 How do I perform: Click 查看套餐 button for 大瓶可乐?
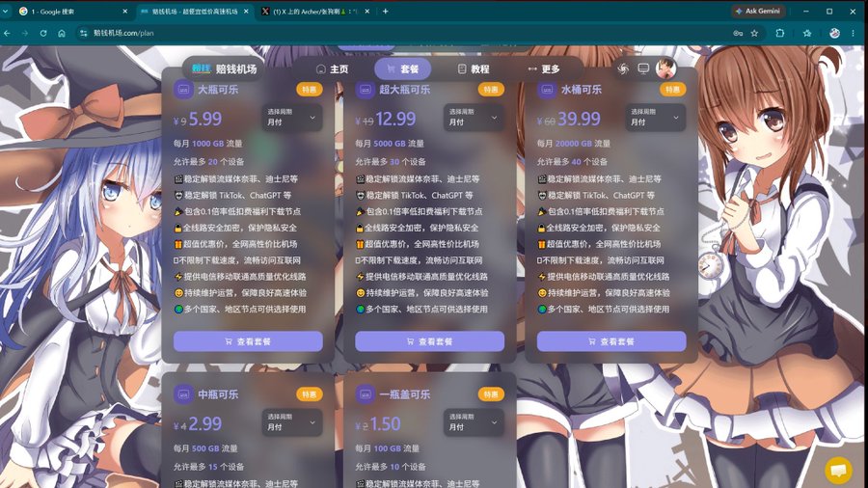click(248, 341)
